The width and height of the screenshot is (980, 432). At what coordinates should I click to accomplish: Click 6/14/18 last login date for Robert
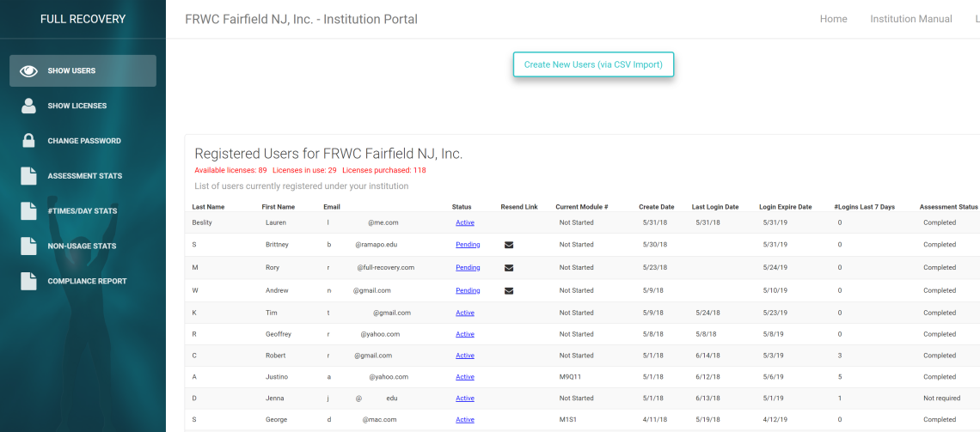tap(708, 356)
